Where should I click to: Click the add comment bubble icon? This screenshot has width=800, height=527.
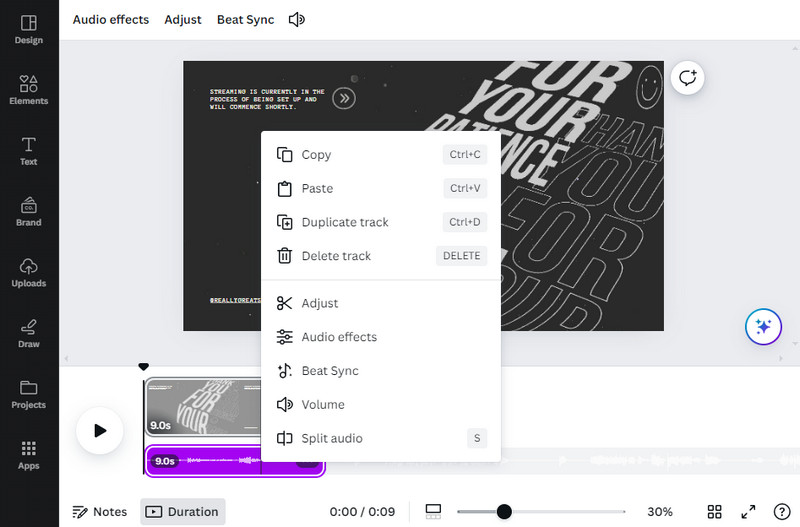(x=687, y=78)
